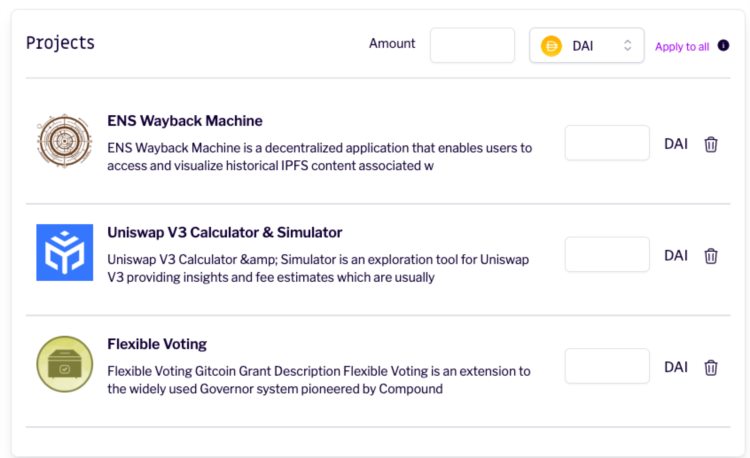Click Flexible Voting amount input box
The height and width of the screenshot is (458, 750).
click(x=607, y=366)
